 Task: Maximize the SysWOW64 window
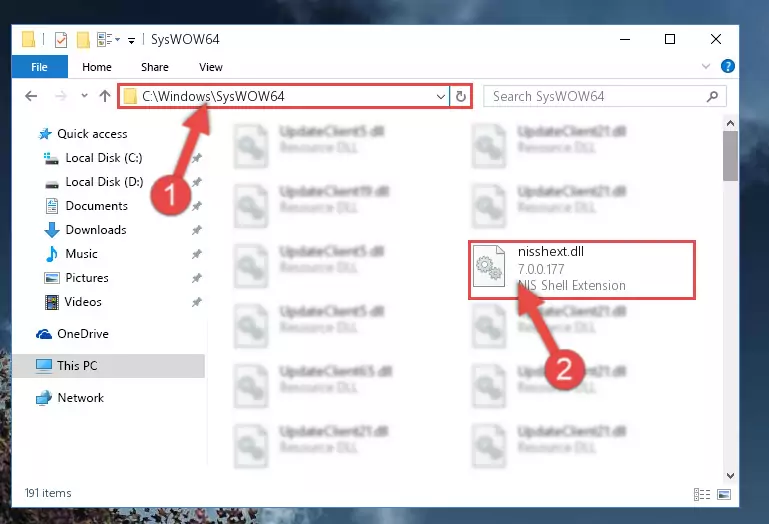click(x=670, y=39)
